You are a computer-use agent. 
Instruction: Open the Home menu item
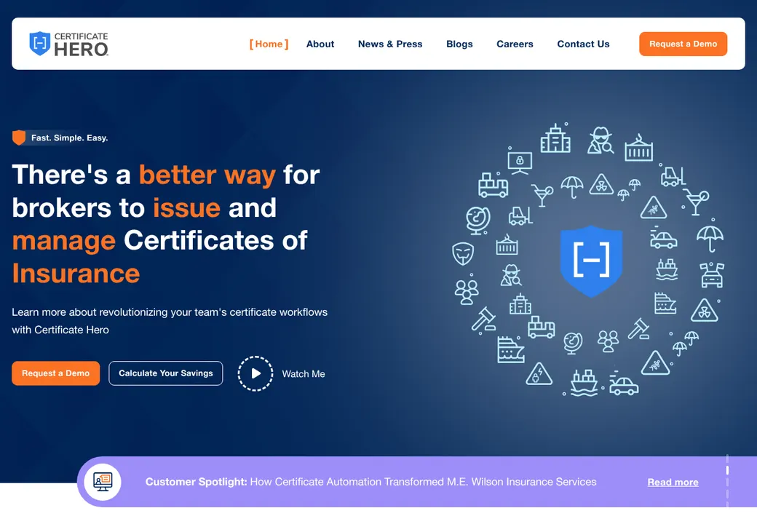(269, 44)
